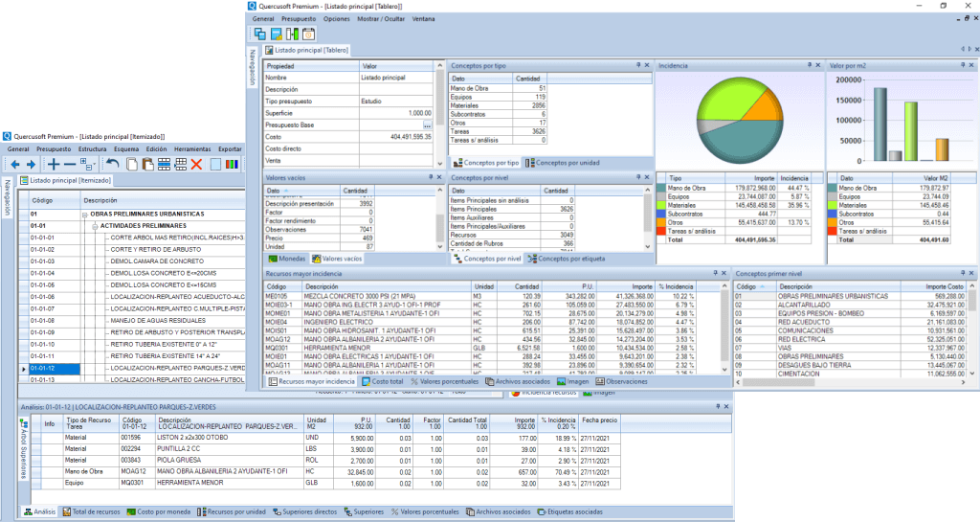Click the calendar icon in Tablero toolbar
Viewport: 980px width, 522px height.
pyautogui.click(x=309, y=34)
